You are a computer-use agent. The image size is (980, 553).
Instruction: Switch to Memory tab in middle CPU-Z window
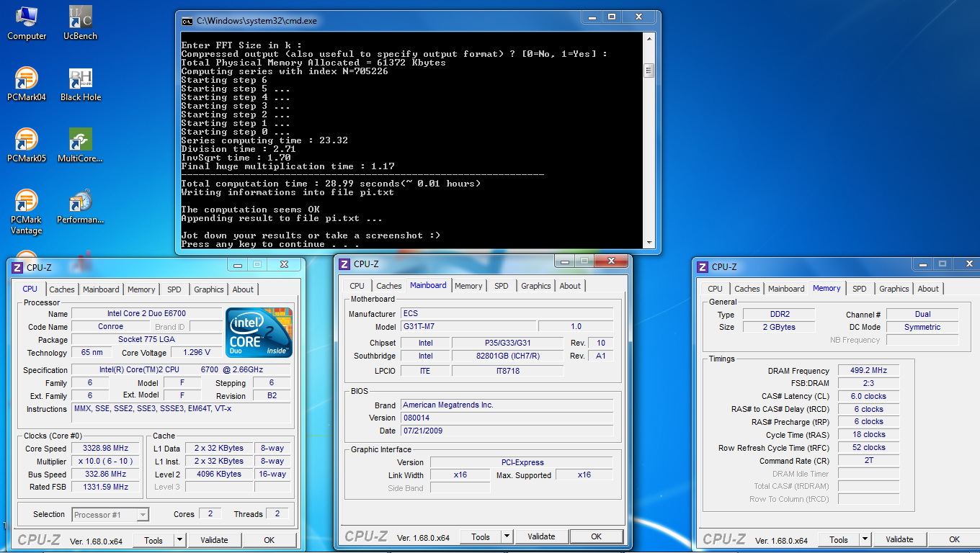pyautogui.click(x=468, y=286)
